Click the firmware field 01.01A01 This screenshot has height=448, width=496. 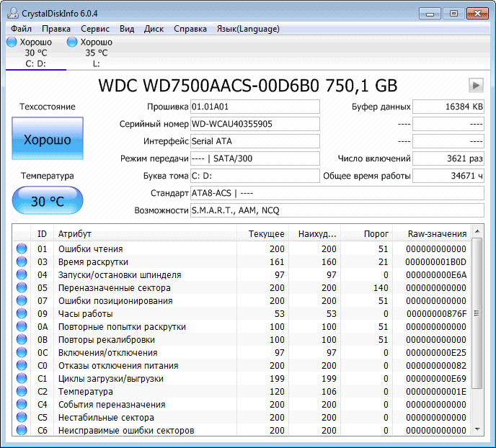[x=255, y=107]
